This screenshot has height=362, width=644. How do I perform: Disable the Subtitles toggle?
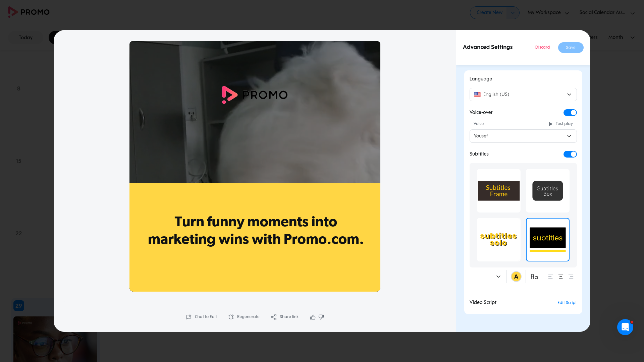point(570,154)
